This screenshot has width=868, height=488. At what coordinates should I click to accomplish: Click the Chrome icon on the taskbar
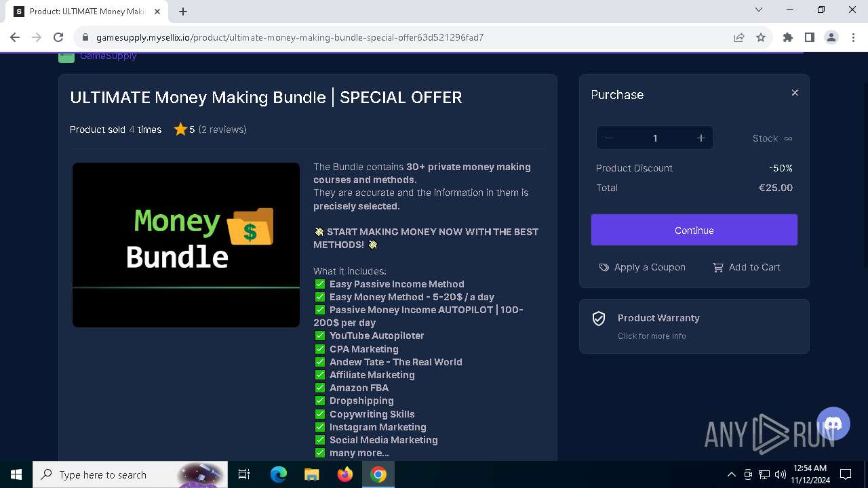pos(378,474)
